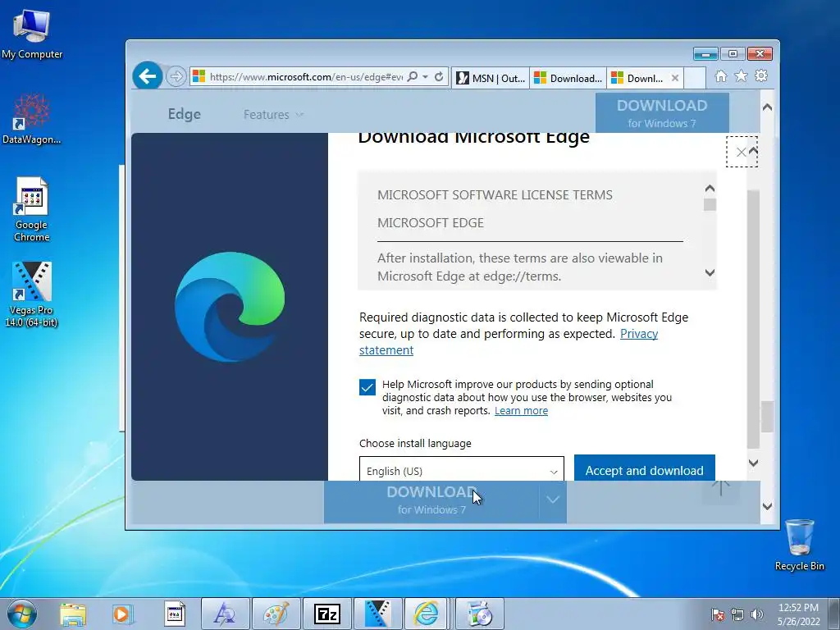Go back with the browser Back arrow

tap(148, 76)
